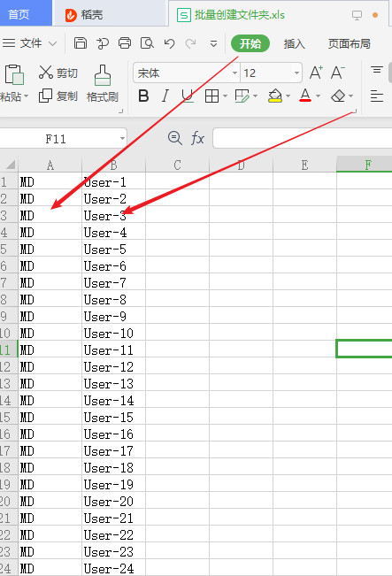
Task: Toggle Underline formatting
Action: [x=188, y=96]
